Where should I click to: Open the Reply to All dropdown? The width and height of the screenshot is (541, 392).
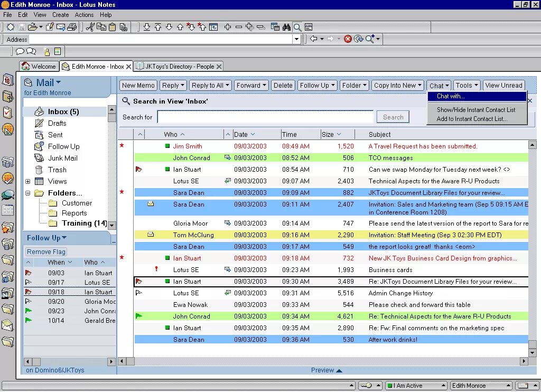click(210, 85)
